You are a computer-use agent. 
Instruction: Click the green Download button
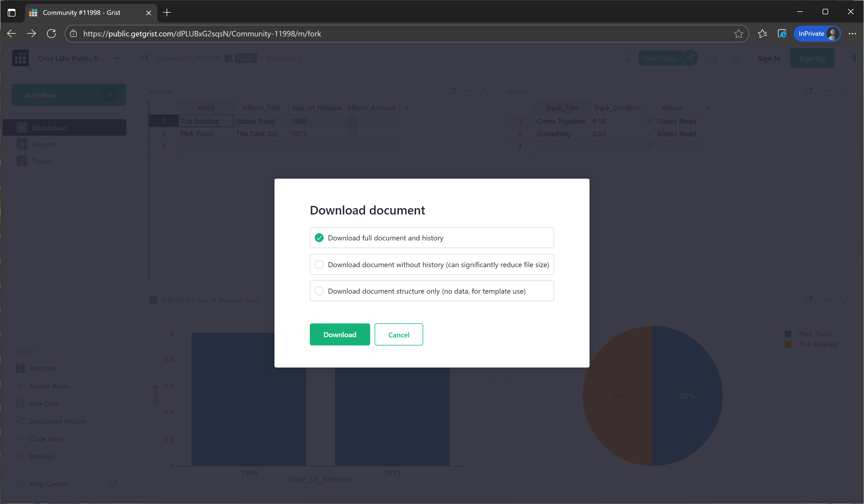(x=339, y=335)
